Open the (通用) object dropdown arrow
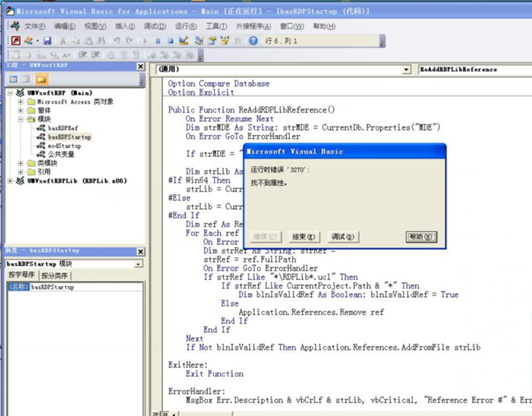The height and width of the screenshot is (416, 532). tap(406, 70)
